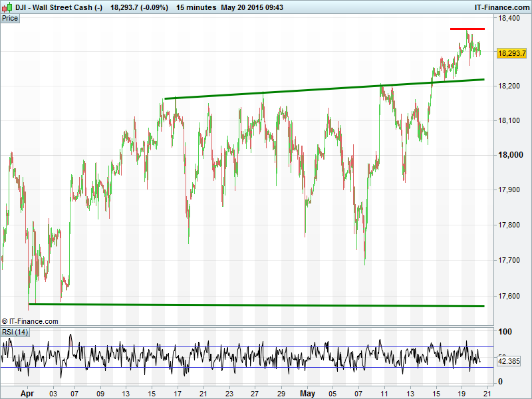Click the © IT-Finance.com watermark
Image resolution: width=532 pixels, height=399 pixels.
(x=30, y=321)
